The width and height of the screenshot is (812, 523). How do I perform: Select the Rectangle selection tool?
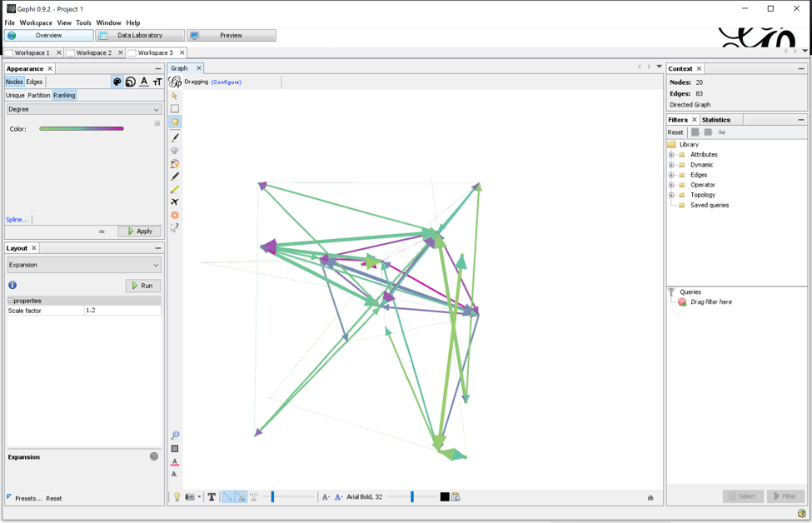click(176, 108)
